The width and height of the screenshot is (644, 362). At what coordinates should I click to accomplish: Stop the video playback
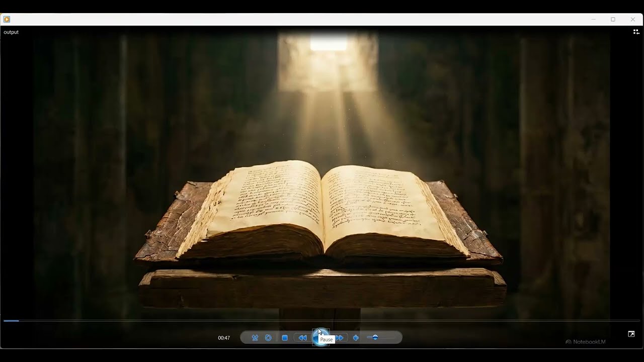pyautogui.click(x=285, y=338)
